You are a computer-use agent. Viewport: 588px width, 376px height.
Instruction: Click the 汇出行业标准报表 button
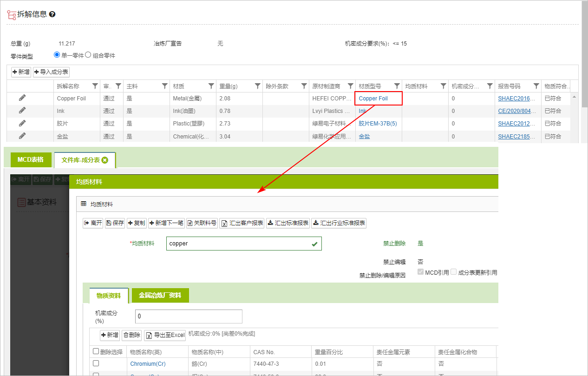coord(339,223)
